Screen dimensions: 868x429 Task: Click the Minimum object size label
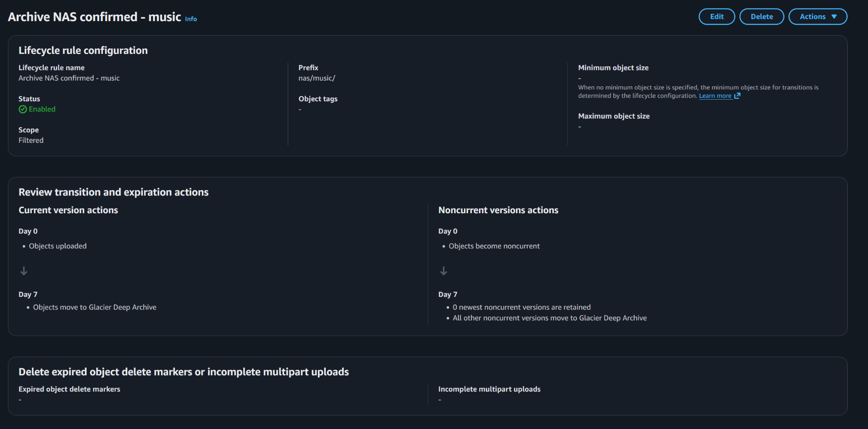tap(613, 68)
